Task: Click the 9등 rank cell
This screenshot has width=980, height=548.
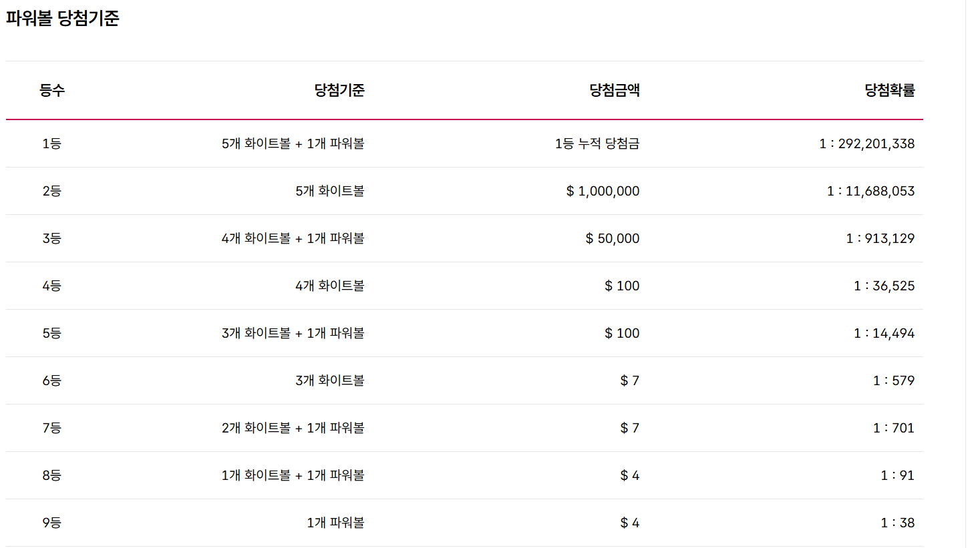Action: point(52,523)
